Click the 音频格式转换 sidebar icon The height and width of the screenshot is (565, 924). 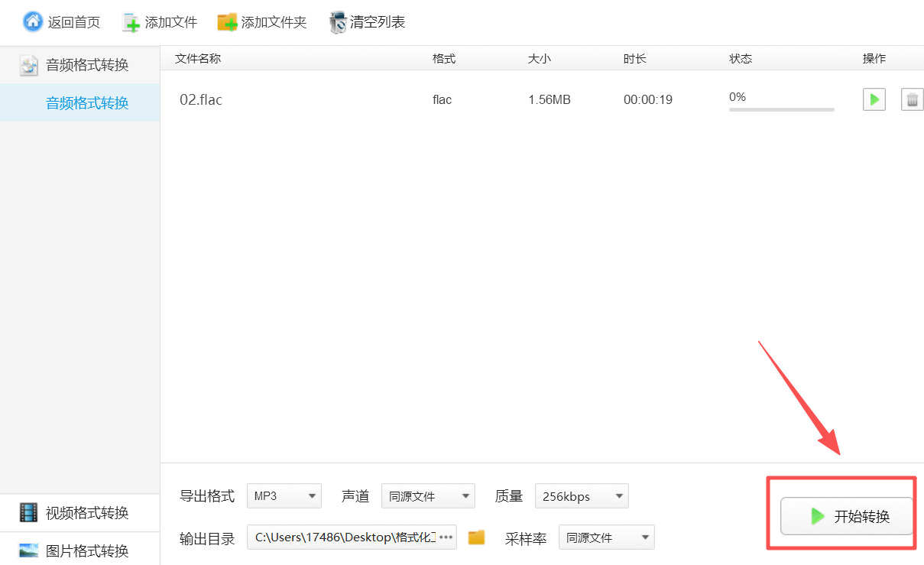(28, 64)
